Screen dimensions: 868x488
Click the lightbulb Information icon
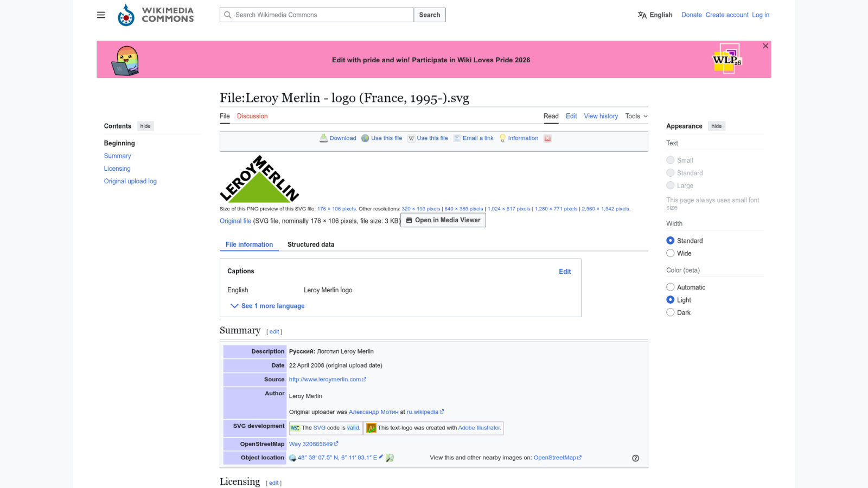pos(502,138)
